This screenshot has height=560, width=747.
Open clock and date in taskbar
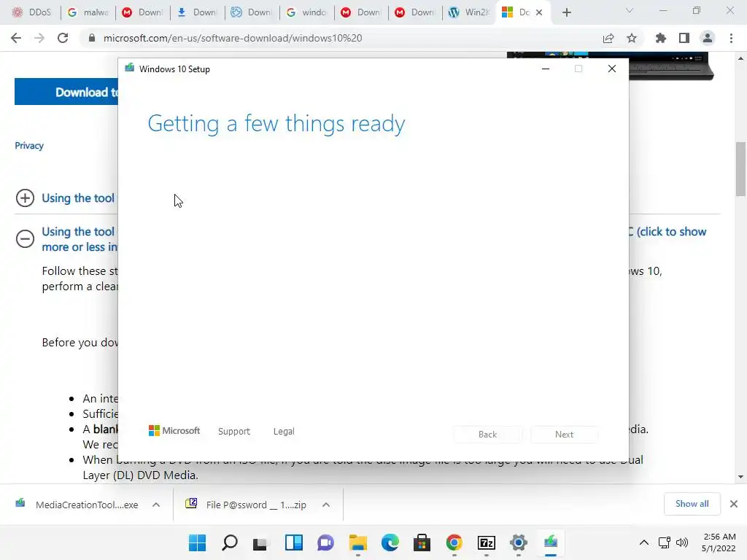(x=719, y=542)
